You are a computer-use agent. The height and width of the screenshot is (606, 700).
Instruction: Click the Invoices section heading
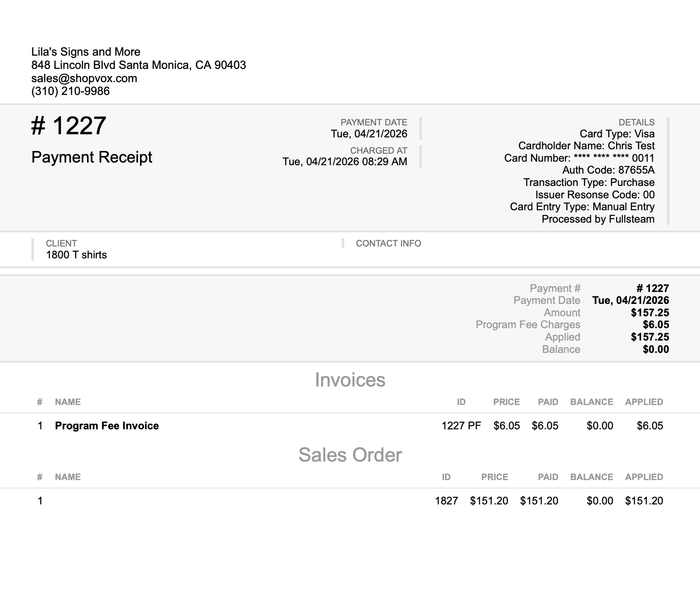[x=350, y=380]
